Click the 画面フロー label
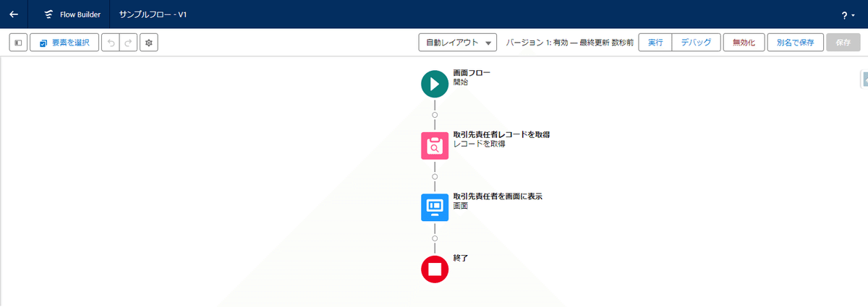Viewport: 868px width, 307px height. pyautogui.click(x=472, y=73)
